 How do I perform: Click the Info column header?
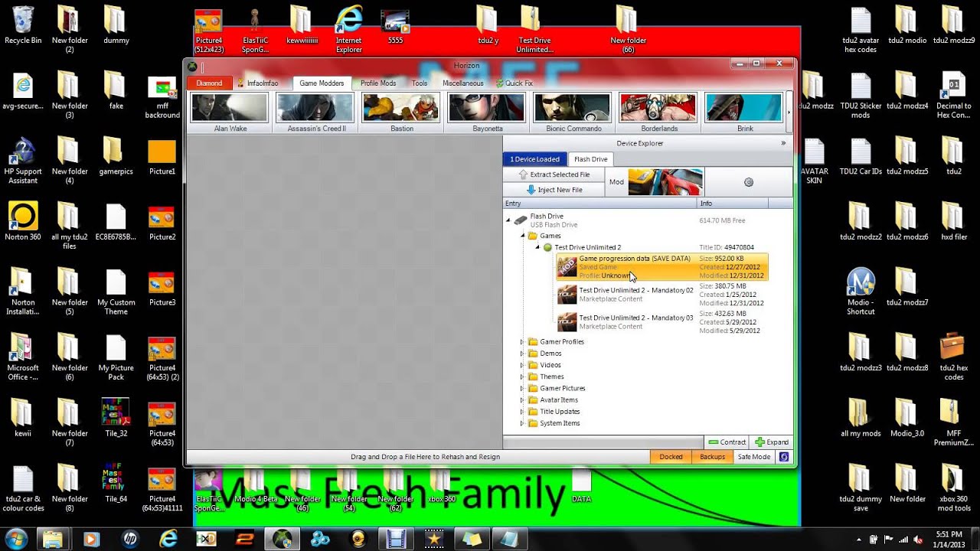733,204
